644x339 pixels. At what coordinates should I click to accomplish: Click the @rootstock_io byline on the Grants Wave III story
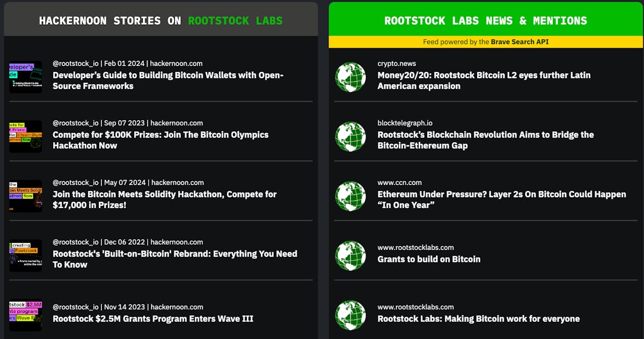tap(75, 307)
